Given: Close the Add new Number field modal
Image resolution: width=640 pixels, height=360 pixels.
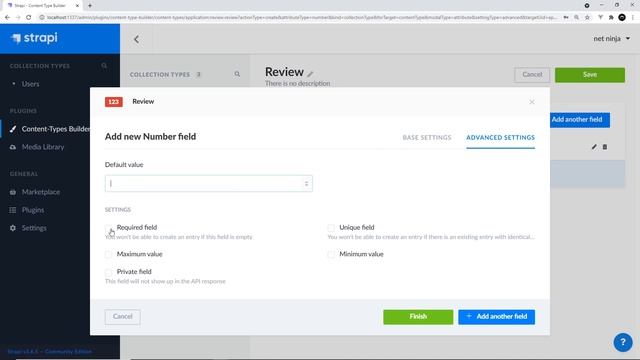Looking at the screenshot, I should 531,102.
